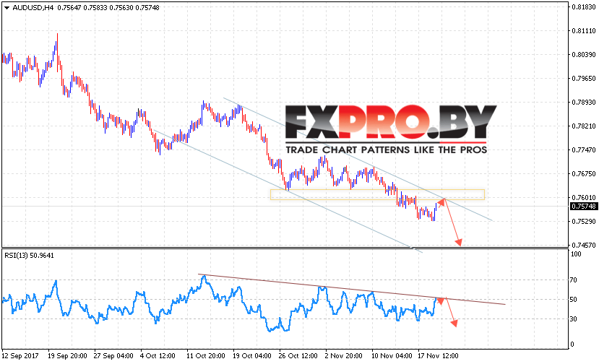599x364 pixels.
Task: Select price axis label 0.75290
Action: (584, 222)
